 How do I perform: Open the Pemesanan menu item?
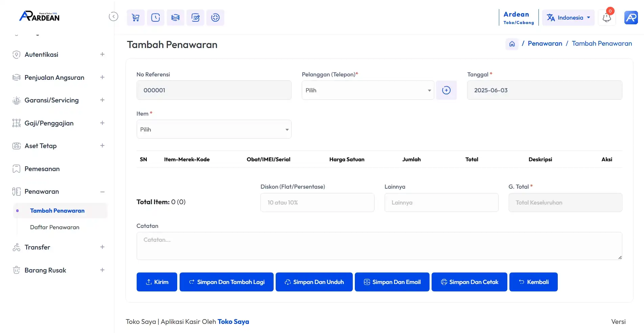pyautogui.click(x=42, y=169)
